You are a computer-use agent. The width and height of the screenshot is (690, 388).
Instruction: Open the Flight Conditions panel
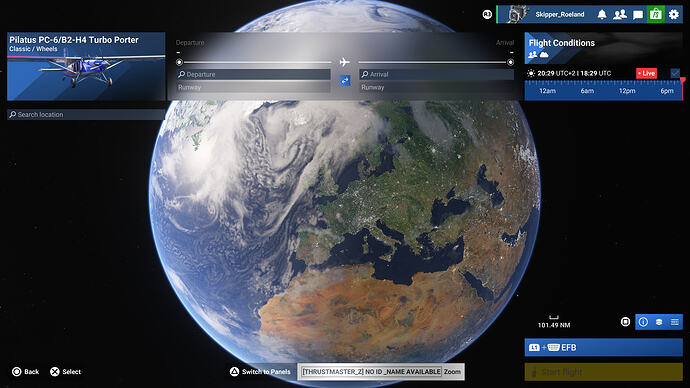[x=603, y=48]
